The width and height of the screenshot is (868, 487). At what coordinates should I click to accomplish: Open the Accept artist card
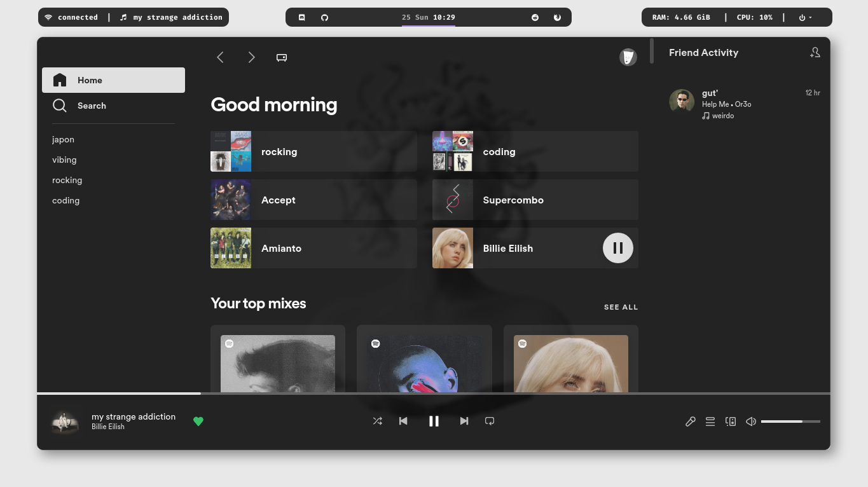(x=313, y=200)
